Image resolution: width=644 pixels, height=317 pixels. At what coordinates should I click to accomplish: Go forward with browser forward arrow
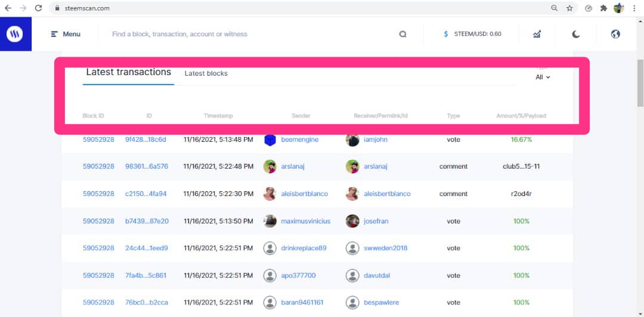click(23, 8)
